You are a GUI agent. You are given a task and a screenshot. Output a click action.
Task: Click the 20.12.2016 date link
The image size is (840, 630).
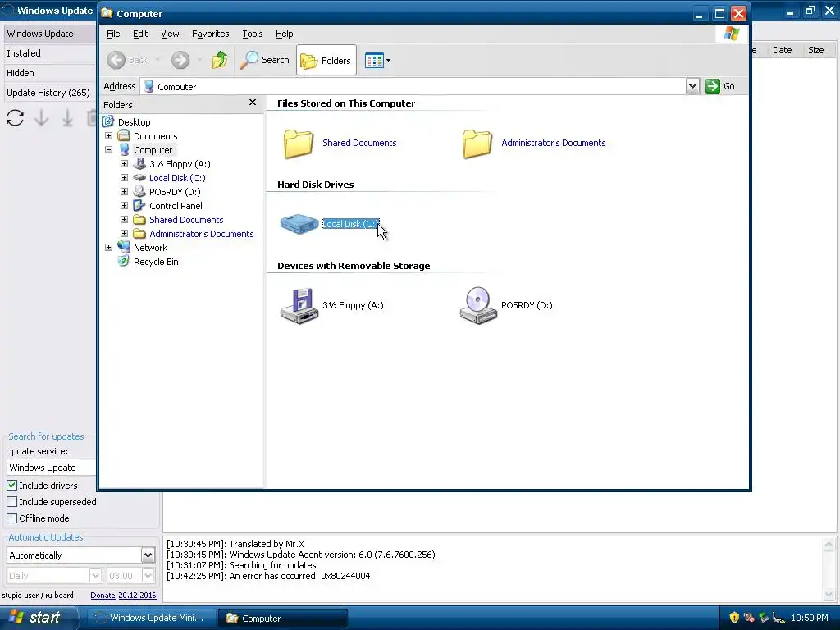(x=137, y=596)
